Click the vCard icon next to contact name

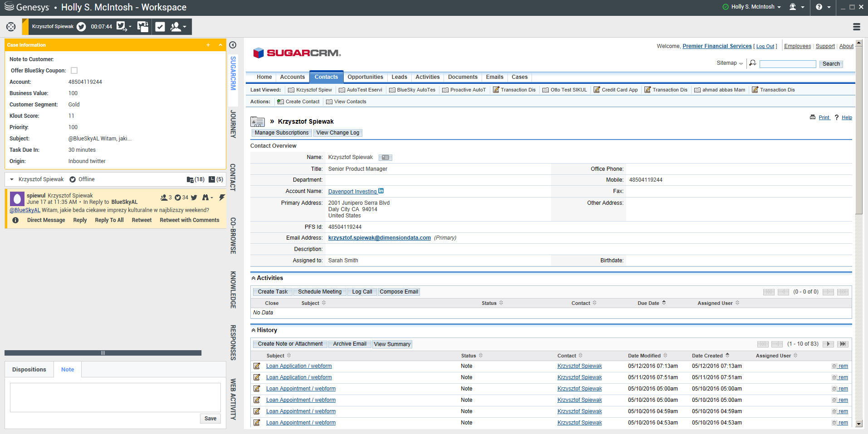pos(385,158)
